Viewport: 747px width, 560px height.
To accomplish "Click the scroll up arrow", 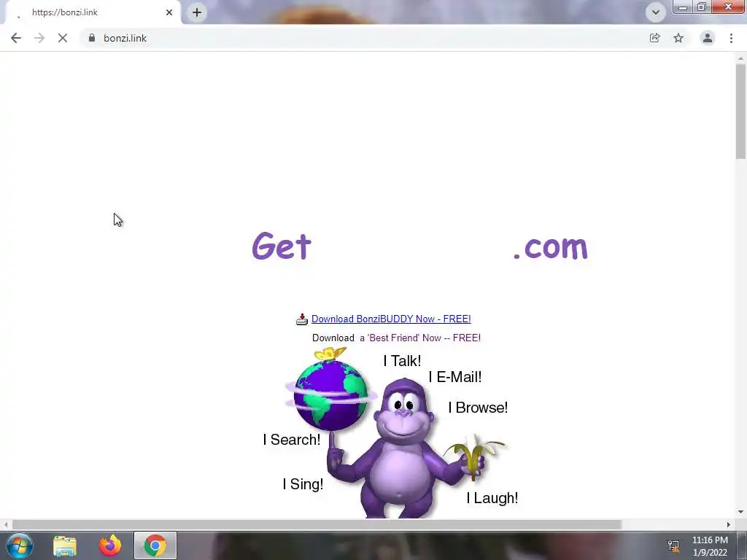I will [741, 58].
